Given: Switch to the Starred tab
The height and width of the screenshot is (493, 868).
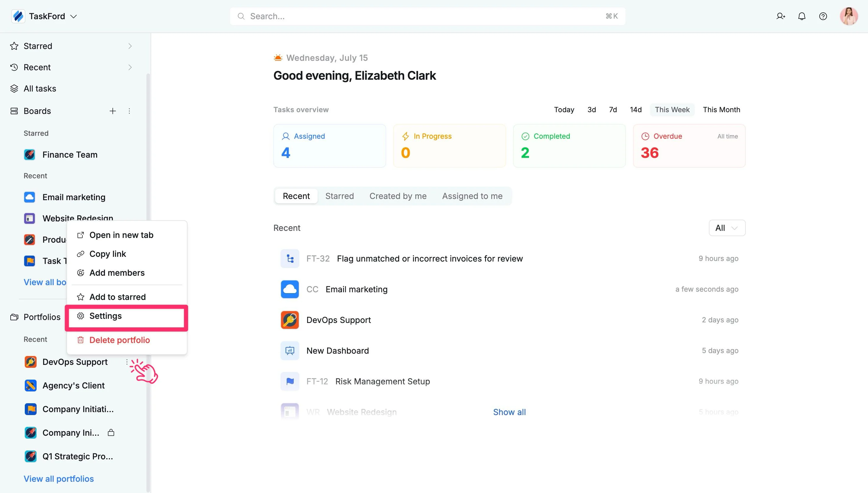Looking at the screenshot, I should tap(340, 196).
